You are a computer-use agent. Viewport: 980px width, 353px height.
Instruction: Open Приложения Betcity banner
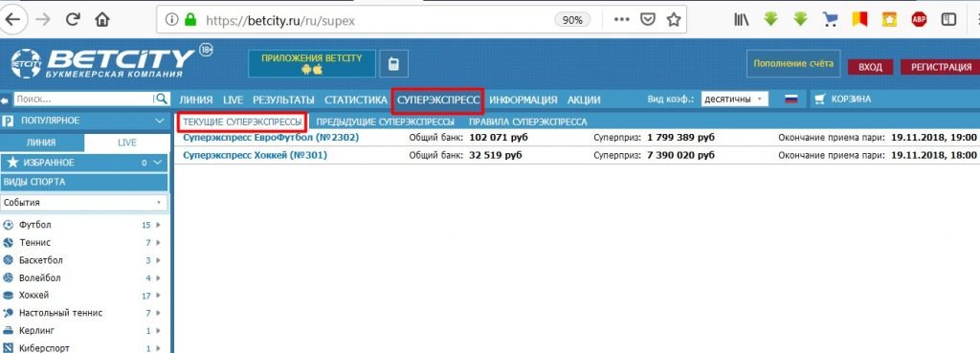[312, 64]
